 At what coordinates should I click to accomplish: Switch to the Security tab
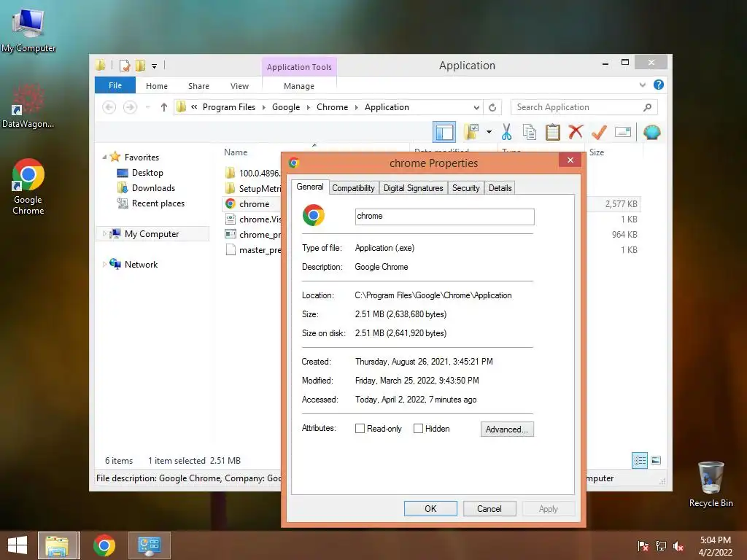click(x=465, y=188)
